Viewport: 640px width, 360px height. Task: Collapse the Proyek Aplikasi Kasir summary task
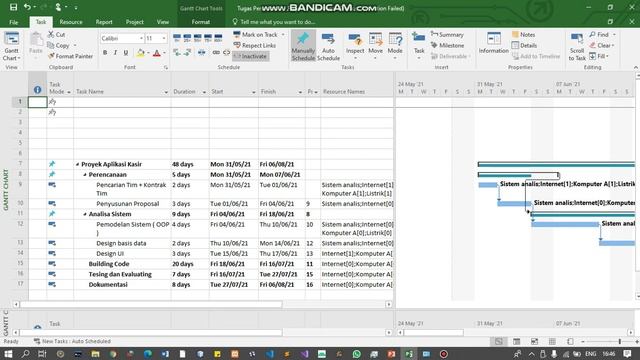pos(78,164)
